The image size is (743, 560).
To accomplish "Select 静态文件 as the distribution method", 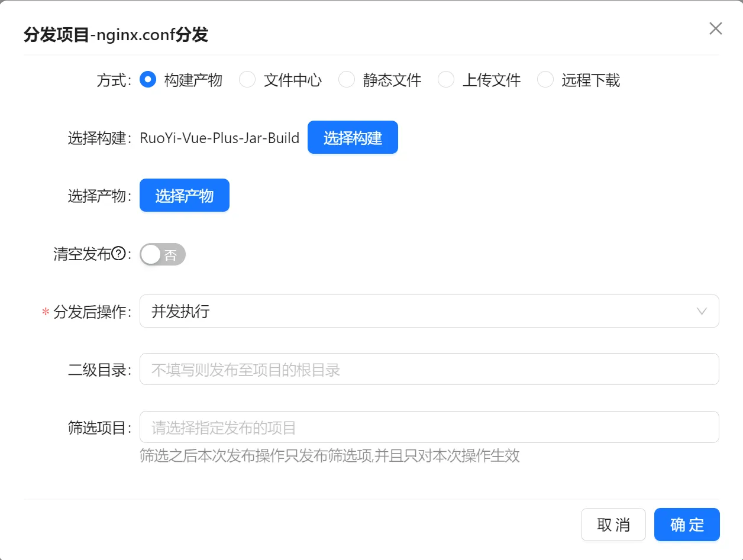I will (347, 80).
